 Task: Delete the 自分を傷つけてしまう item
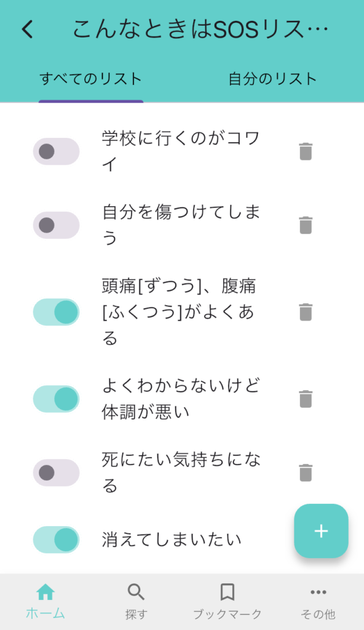(306, 225)
